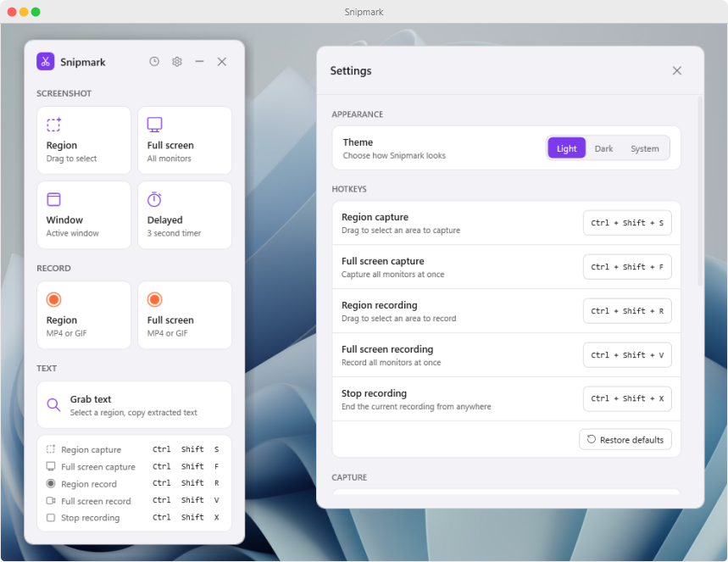This screenshot has width=728, height=562.
Task: Click 'Capture all monitors at once' description
Action: click(392, 275)
